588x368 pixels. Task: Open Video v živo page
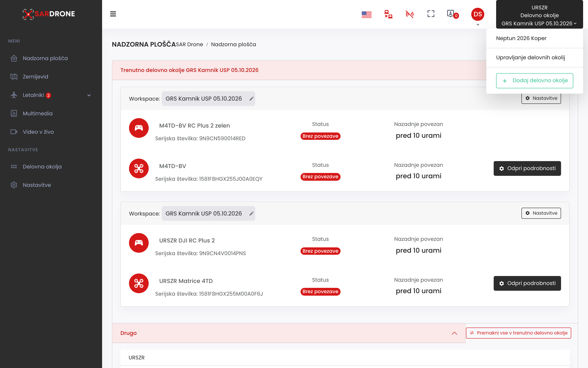coord(38,132)
